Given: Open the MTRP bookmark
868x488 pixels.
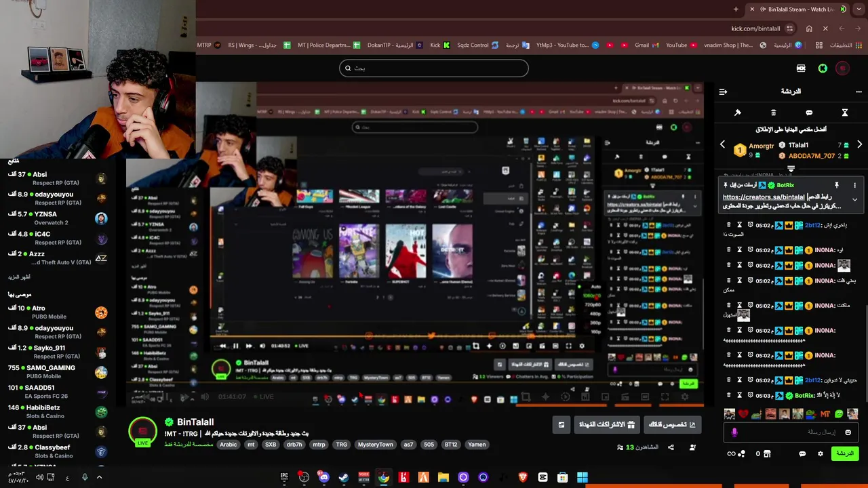Looking at the screenshot, I should 209,45.
